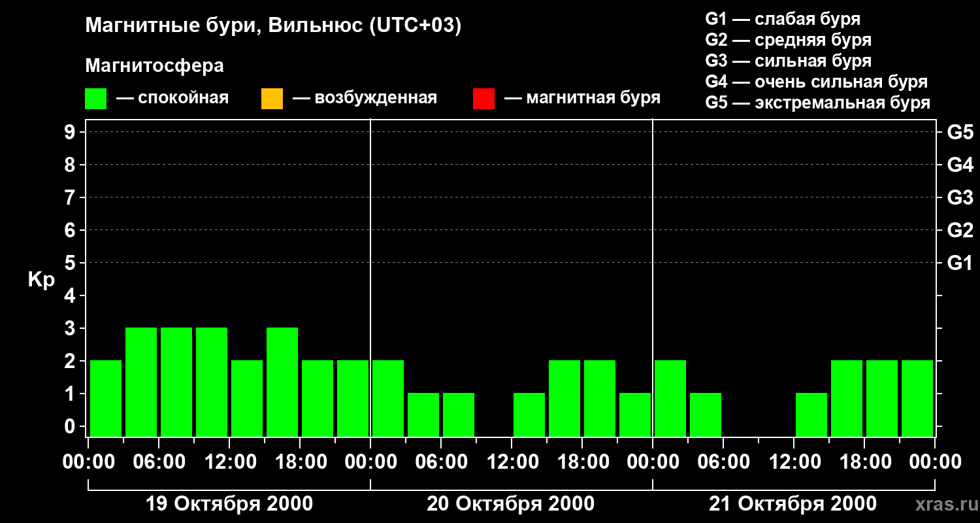Click the 20 Октября 06:00–09:00 bar

tap(459, 414)
